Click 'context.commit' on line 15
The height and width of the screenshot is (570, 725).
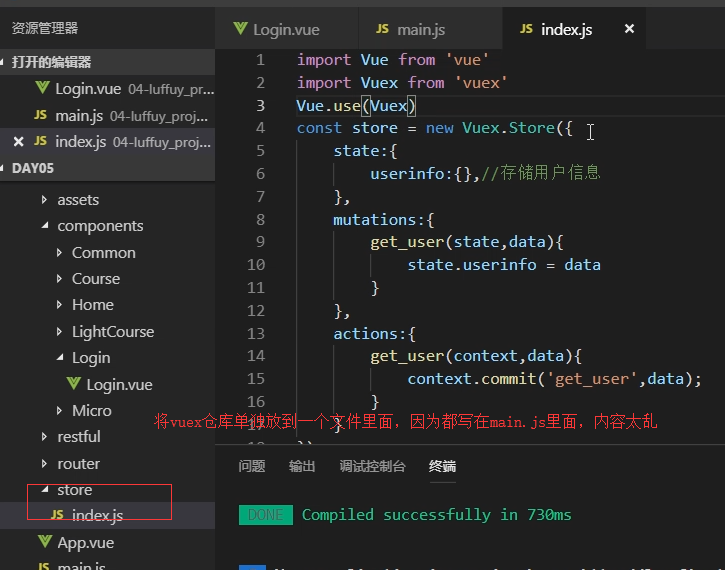471,379
